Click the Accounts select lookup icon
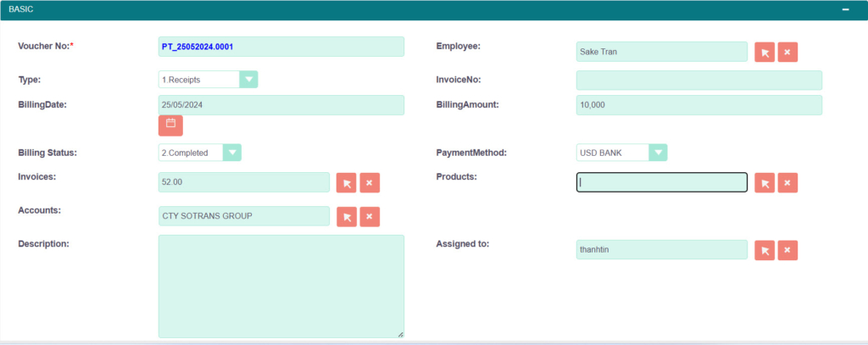The width and height of the screenshot is (868, 345). point(346,216)
